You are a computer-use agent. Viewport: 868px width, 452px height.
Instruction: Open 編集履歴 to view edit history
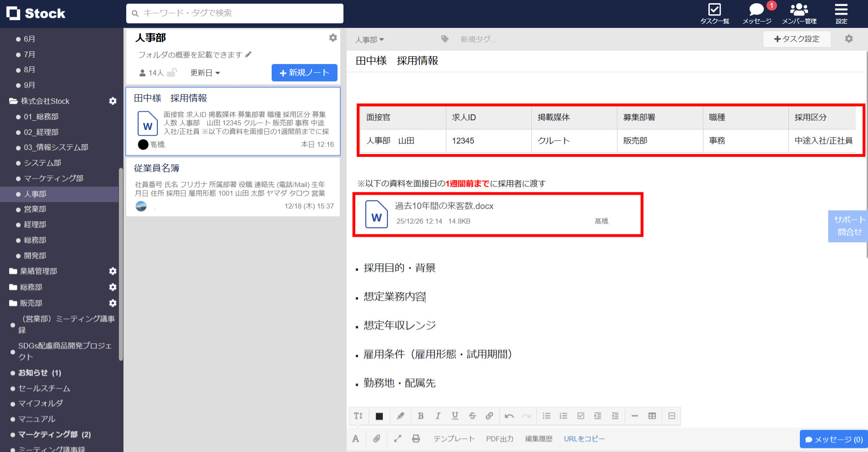[539, 438]
